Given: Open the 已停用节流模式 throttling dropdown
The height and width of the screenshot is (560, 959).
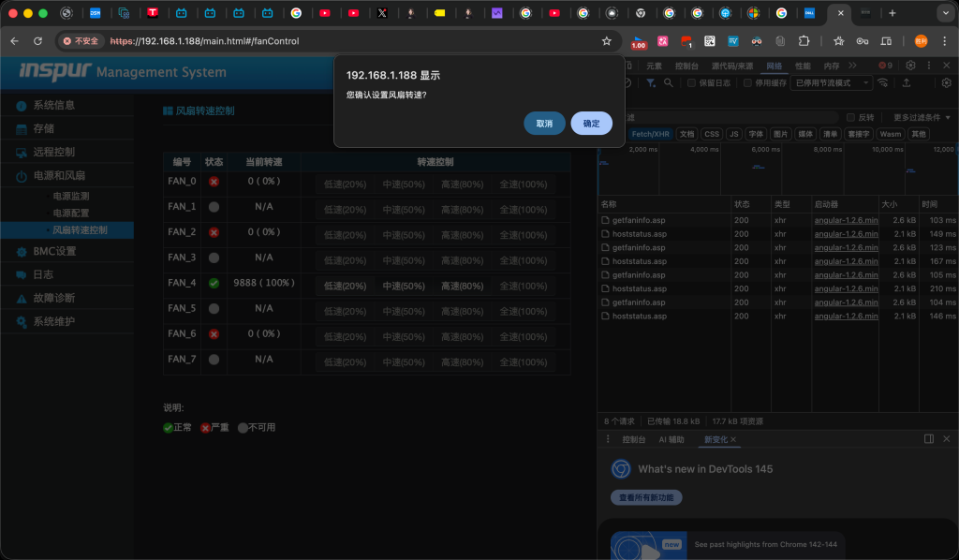Looking at the screenshot, I should 831,82.
